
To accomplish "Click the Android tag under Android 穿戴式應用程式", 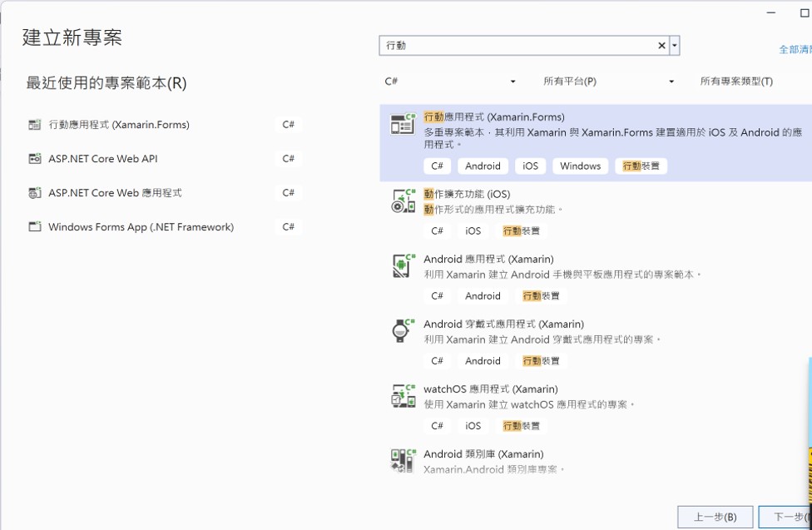I will click(x=483, y=360).
